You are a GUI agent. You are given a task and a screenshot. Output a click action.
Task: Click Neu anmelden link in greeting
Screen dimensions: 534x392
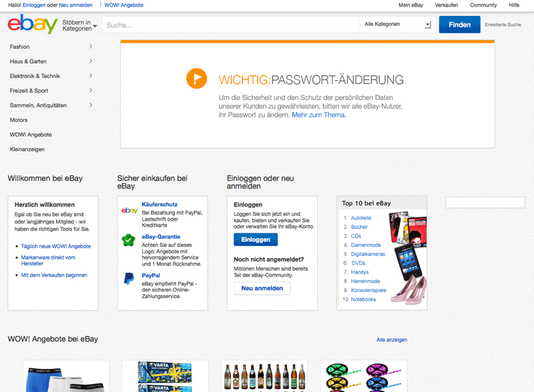75,5
